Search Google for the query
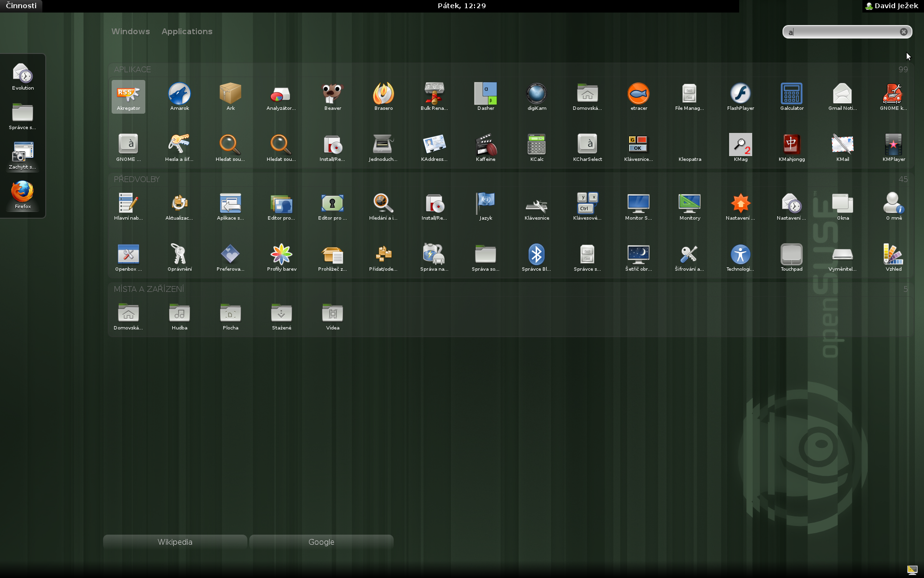 (321, 542)
